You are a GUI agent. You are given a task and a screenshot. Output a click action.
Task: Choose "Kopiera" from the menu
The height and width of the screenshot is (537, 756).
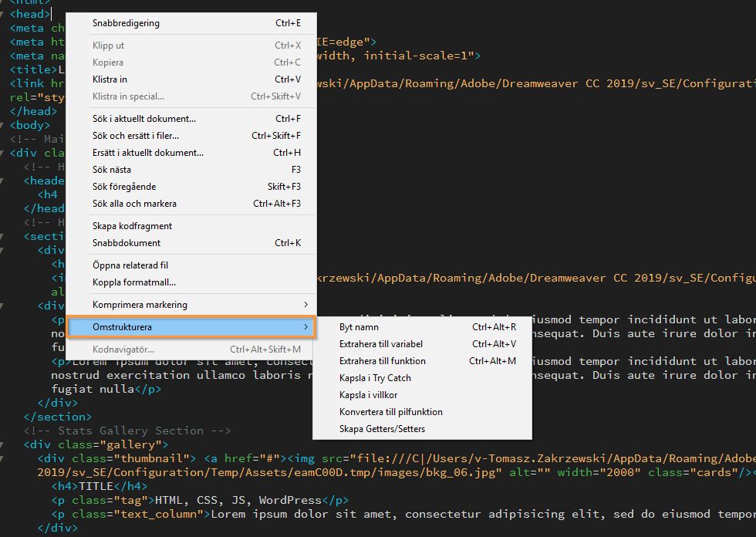[x=107, y=62]
